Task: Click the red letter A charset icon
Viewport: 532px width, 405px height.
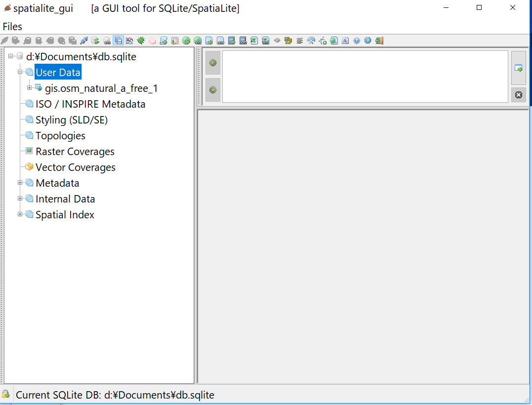Action: pyautogui.click(x=345, y=40)
